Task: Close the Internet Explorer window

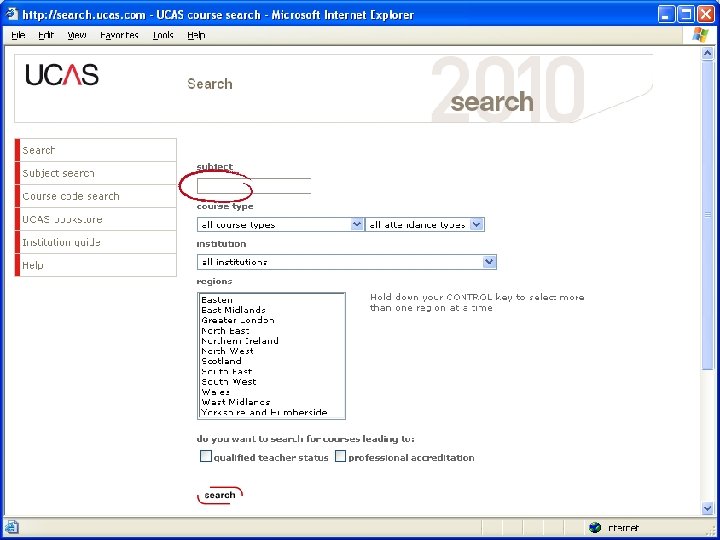Action: click(x=706, y=14)
